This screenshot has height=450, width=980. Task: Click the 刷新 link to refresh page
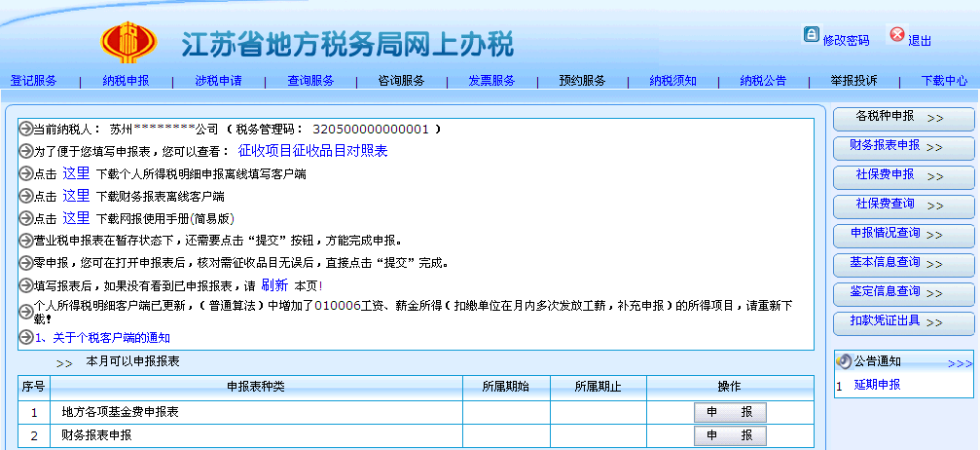[x=274, y=285]
